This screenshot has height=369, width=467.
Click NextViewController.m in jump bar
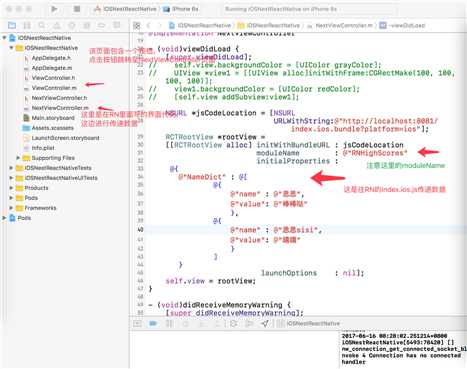[340, 25]
